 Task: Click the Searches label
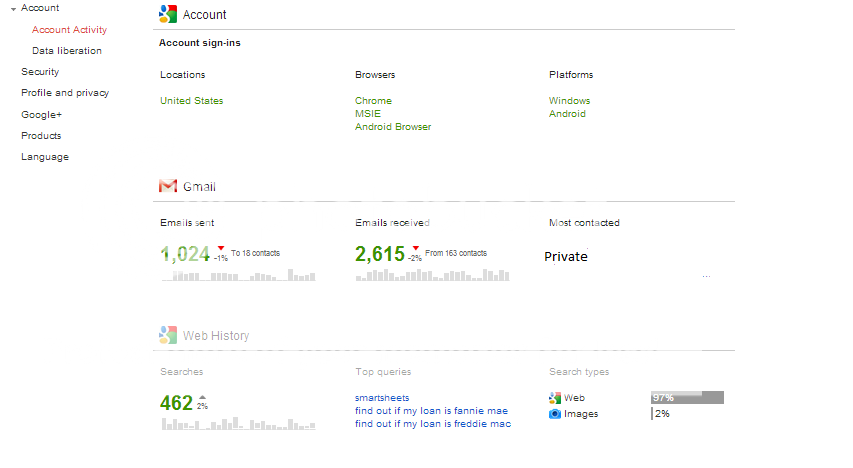click(181, 372)
